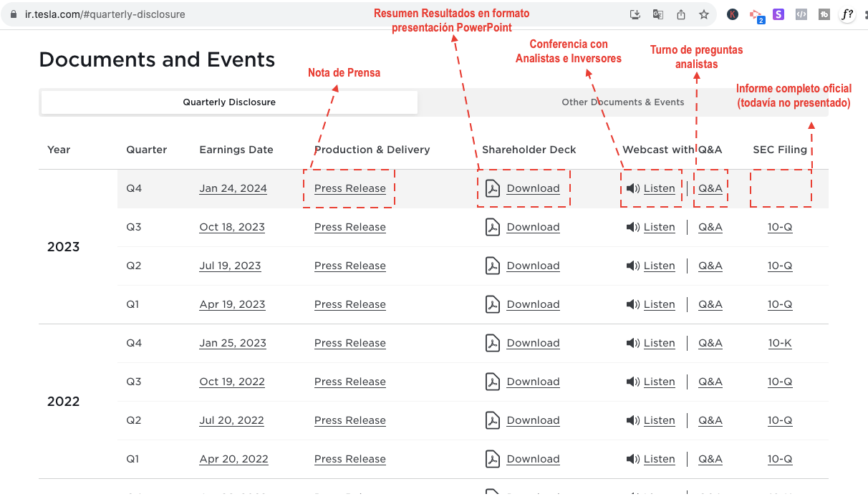Open Press Release for the Jan 24, 2024 row
The height and width of the screenshot is (499, 868).
350,188
